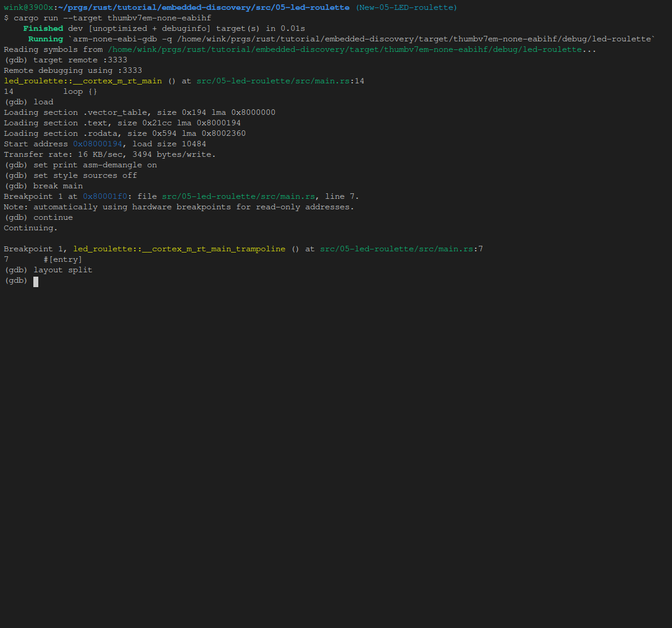Click the breakpoint address 0x80001f0
Image resolution: width=672 pixels, height=628 pixels.
[x=105, y=196]
